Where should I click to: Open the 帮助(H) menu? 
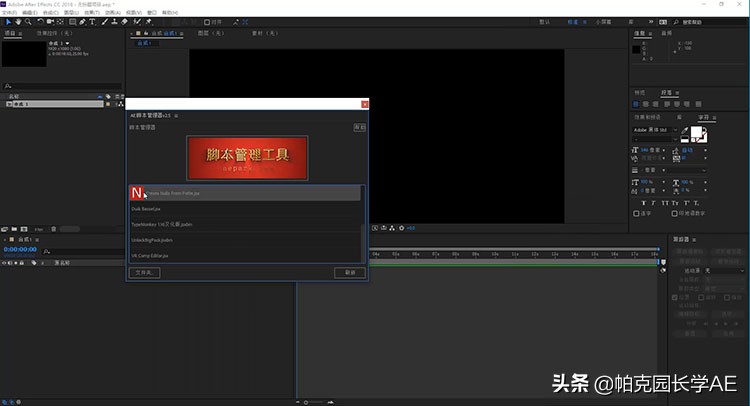point(170,12)
